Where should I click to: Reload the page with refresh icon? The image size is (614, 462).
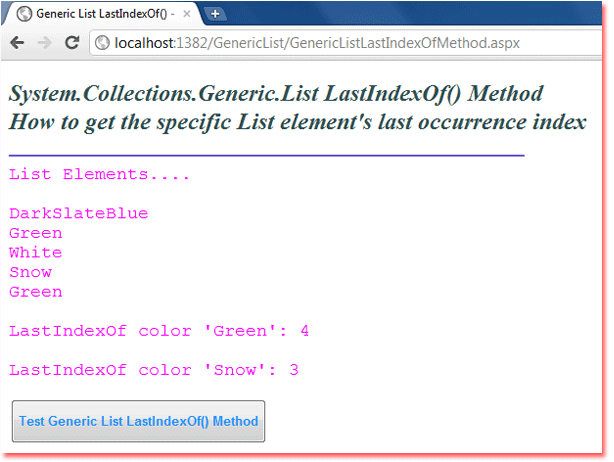click(x=72, y=42)
